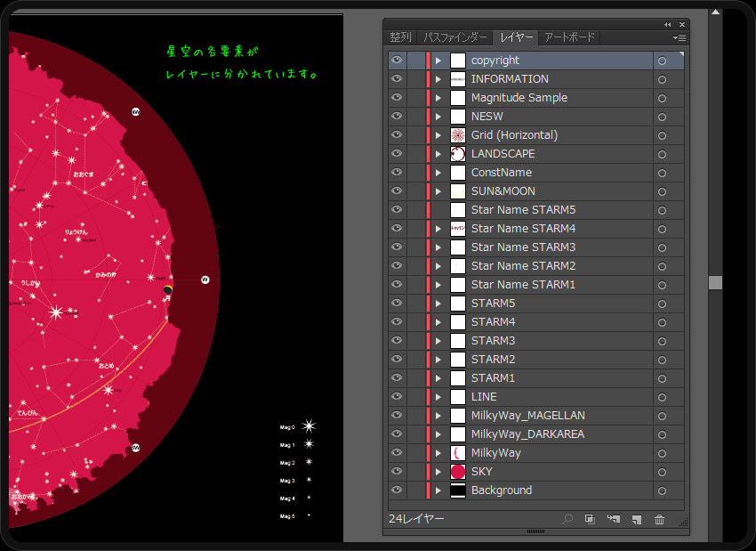Click target circle of SUN&MOON layer
756x551 pixels.
point(662,192)
